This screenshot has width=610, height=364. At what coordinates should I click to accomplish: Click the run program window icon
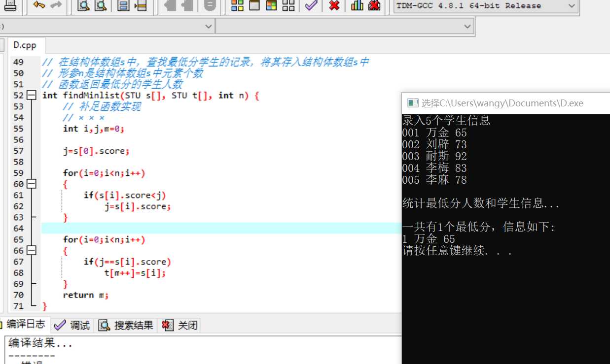[254, 5]
